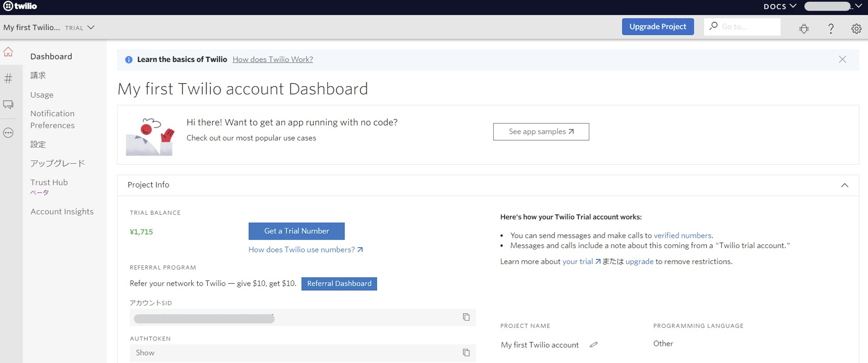This screenshot has width=868, height=363.
Task: Click the Upgrade Project button
Action: (658, 27)
